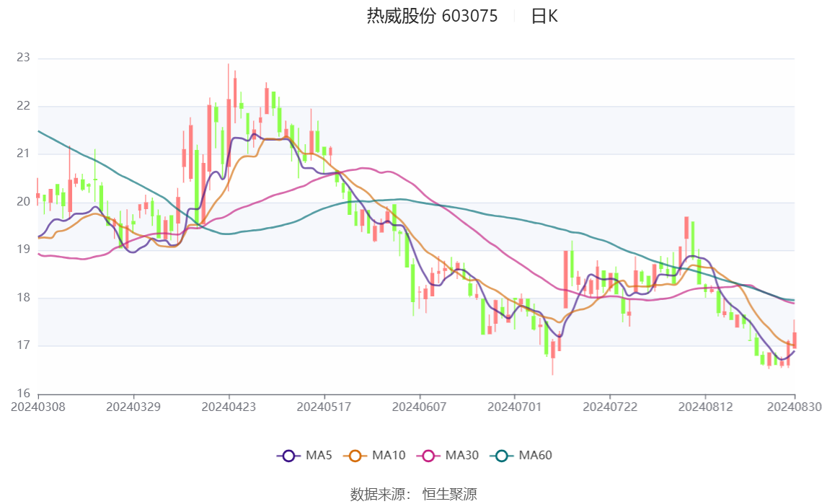The height and width of the screenshot is (504, 827).
Task: Click x-axis date label 20240812
Action: click(x=706, y=407)
